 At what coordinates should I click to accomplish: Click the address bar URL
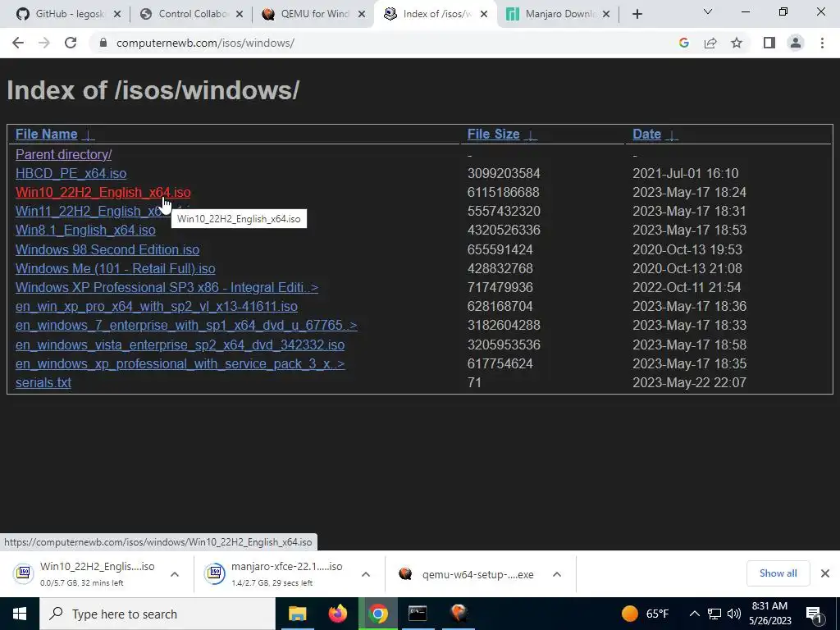click(x=205, y=43)
